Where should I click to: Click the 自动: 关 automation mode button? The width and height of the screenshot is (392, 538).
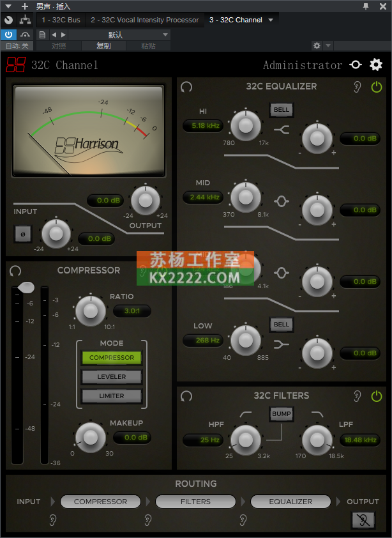pyautogui.click(x=17, y=45)
